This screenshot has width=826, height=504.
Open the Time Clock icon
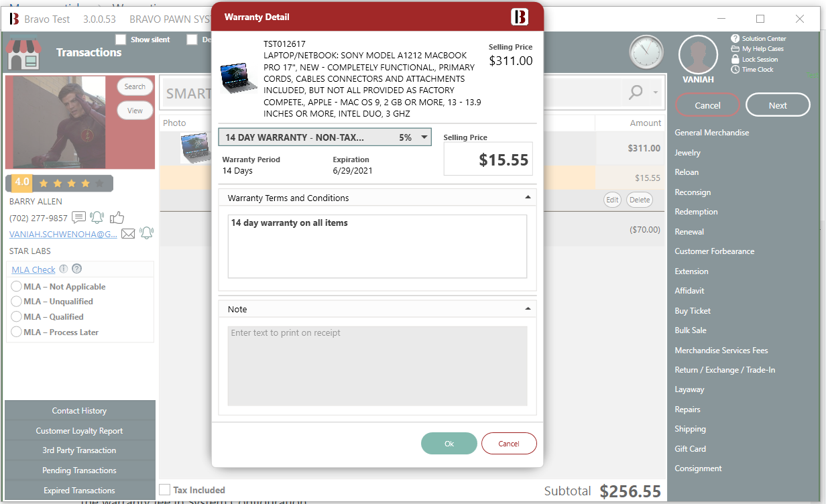(x=735, y=69)
